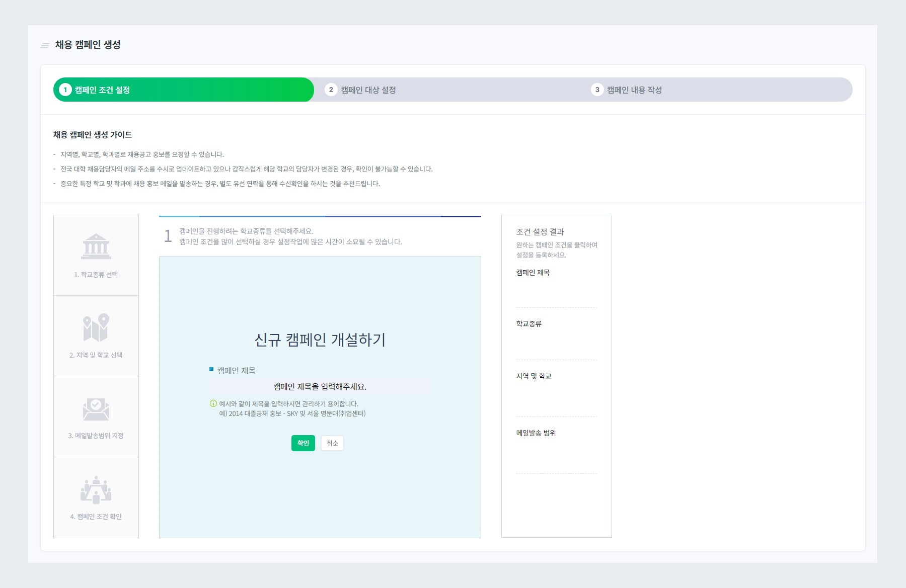
Task: Click the gradient progress bar above step 1
Action: (x=320, y=216)
